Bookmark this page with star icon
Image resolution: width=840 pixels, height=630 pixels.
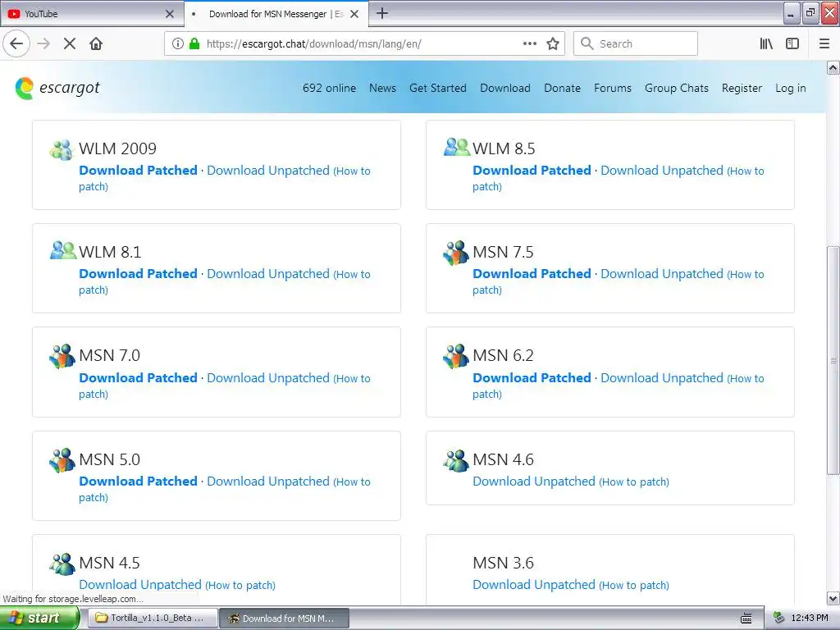(553, 43)
